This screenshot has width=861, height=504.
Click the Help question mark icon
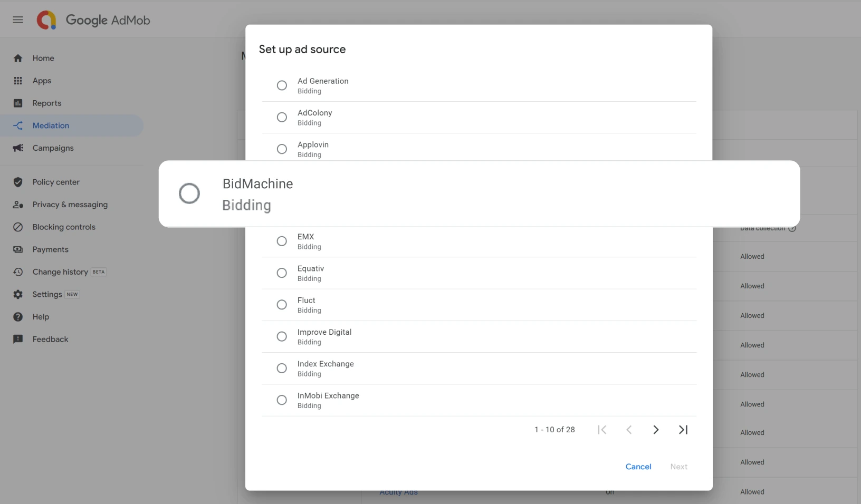[x=18, y=317]
